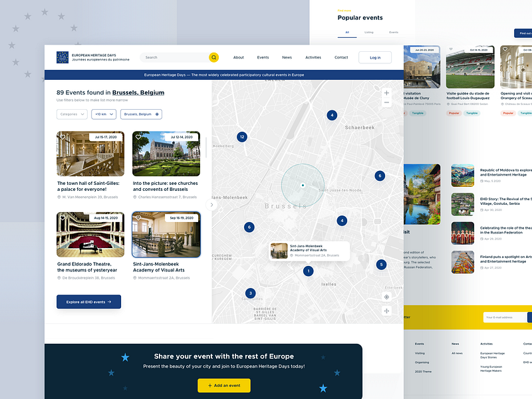The image size is (532, 399).
Task: Open the +10 km distance dropdown
Action: (104, 114)
